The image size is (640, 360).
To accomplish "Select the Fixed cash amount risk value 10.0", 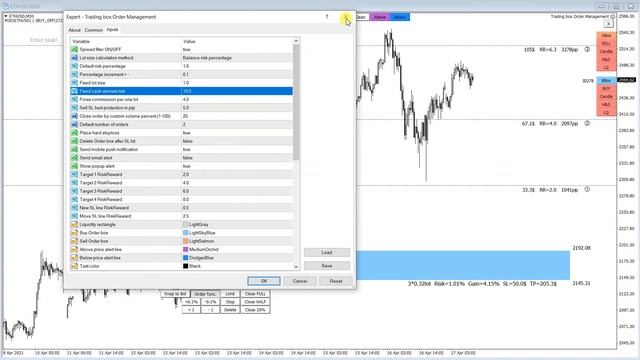I will coord(237,91).
